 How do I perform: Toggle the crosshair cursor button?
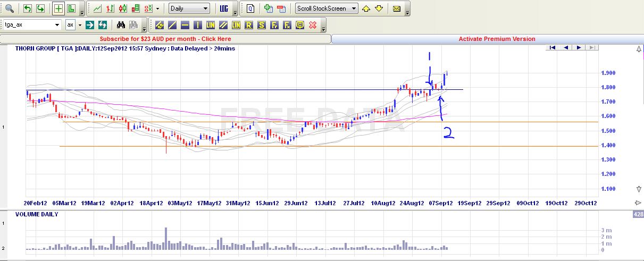(x=59, y=9)
